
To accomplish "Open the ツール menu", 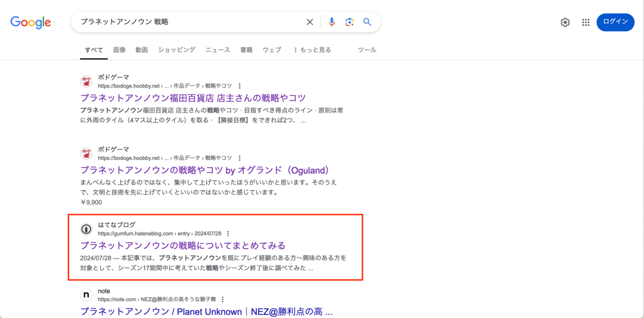I will click(x=367, y=49).
